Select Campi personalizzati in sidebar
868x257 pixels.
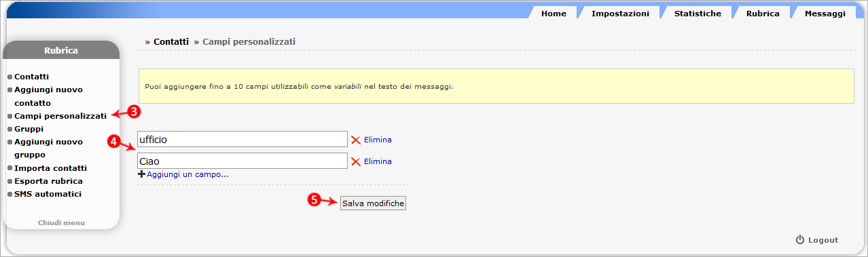tap(60, 116)
